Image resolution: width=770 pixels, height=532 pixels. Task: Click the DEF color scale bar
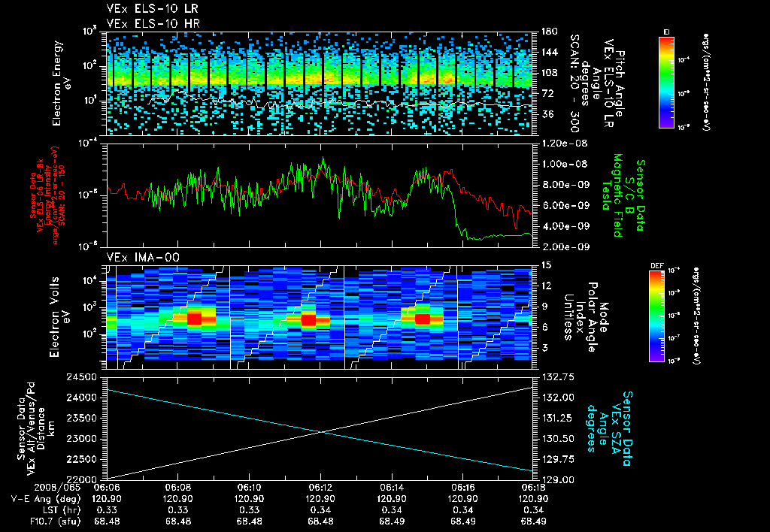coord(656,316)
